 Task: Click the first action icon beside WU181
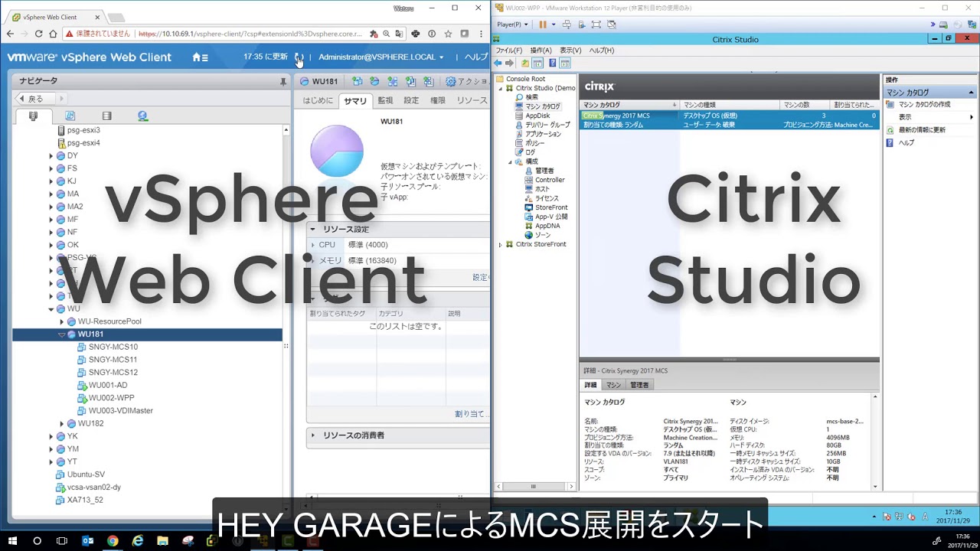(357, 81)
